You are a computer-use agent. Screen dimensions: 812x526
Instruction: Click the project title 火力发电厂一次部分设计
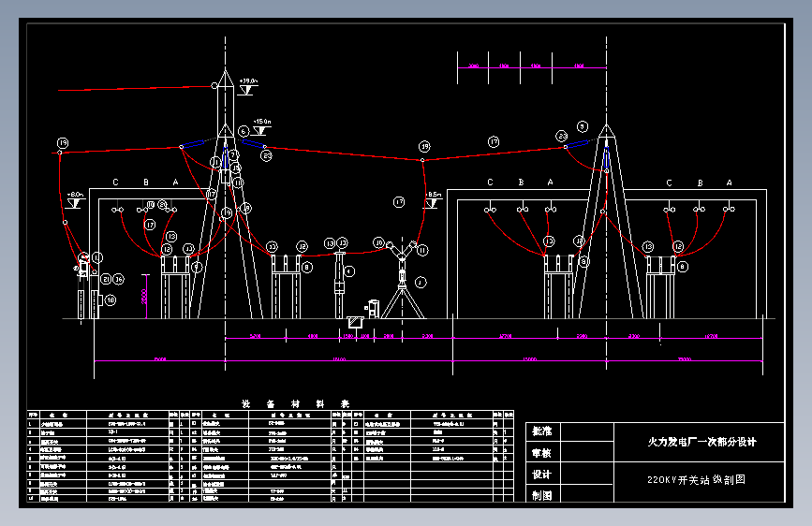[x=701, y=442]
